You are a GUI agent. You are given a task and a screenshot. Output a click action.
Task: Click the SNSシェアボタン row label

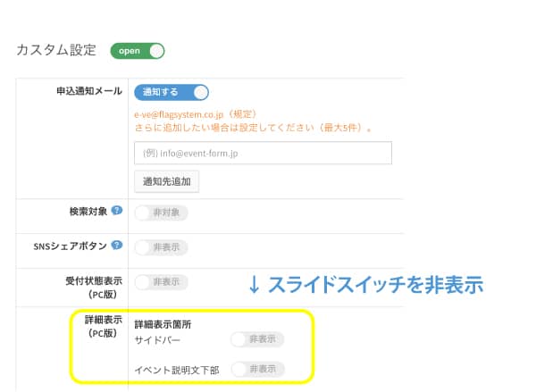[x=71, y=246]
